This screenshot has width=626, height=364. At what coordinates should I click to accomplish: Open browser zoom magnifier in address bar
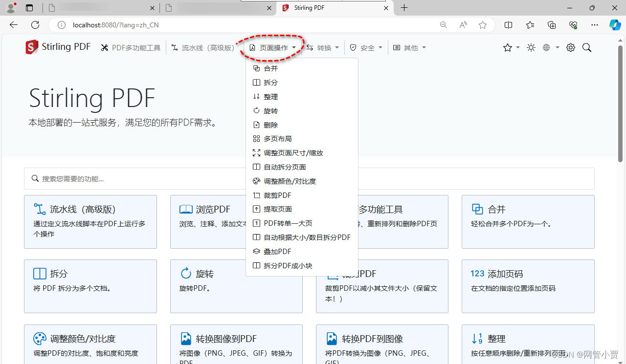tap(444, 25)
